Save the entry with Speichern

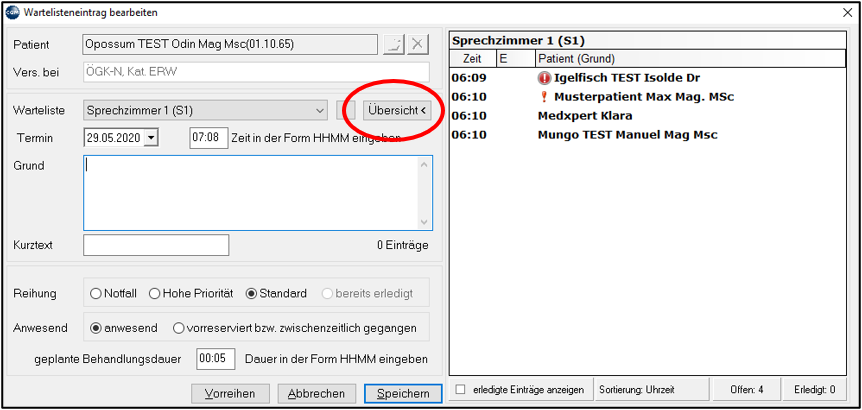point(403,394)
